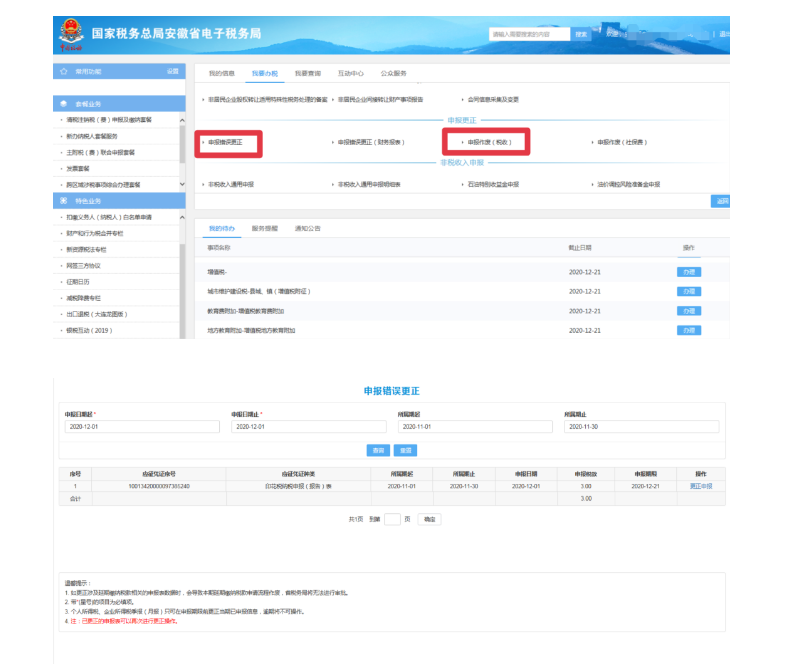The height and width of the screenshot is (664, 811).
Task: Switch to 服务提醒 tab
Action: (x=265, y=229)
